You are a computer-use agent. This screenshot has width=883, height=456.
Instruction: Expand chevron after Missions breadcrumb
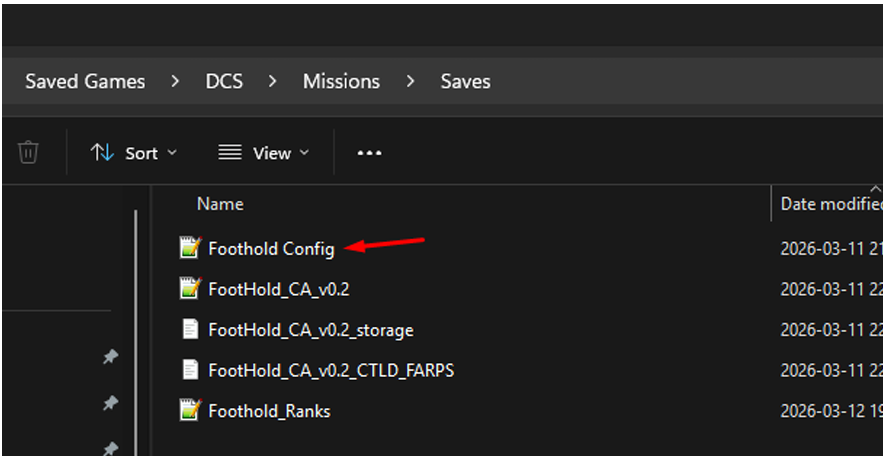pyautogui.click(x=410, y=82)
